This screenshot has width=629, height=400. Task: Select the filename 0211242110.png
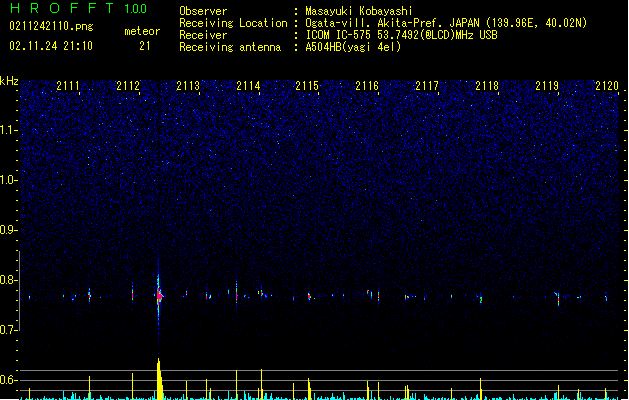51,26
